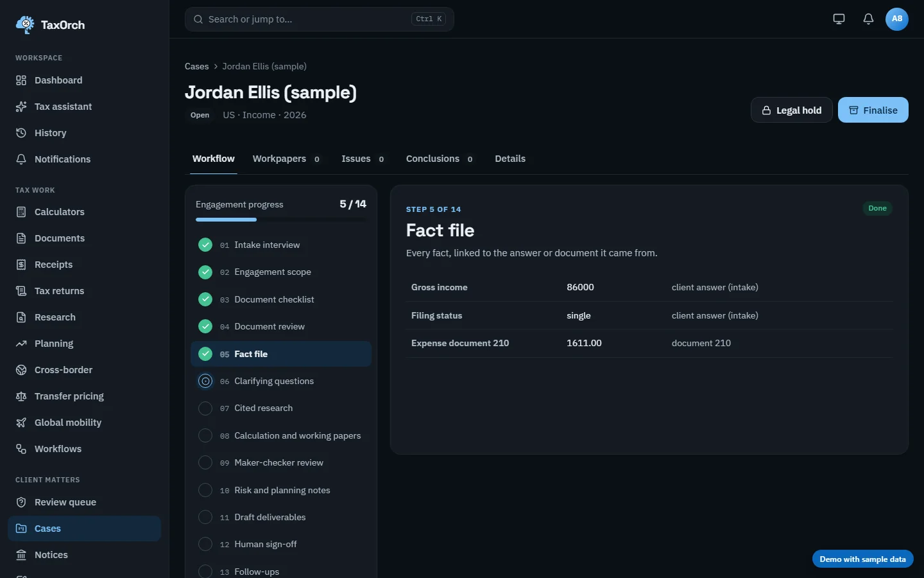Select step 09 Maker-checker review
Viewport: 924px width, 578px height.
click(281, 462)
